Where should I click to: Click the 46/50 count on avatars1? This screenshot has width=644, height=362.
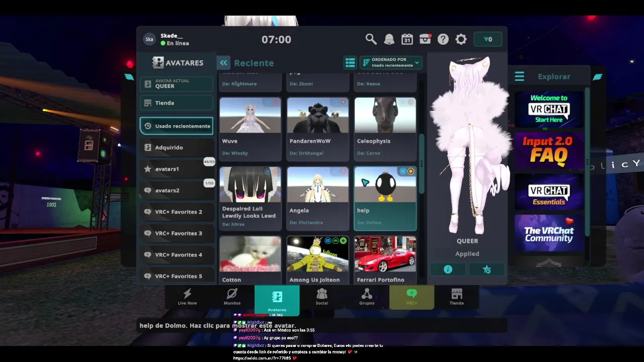coord(209,161)
